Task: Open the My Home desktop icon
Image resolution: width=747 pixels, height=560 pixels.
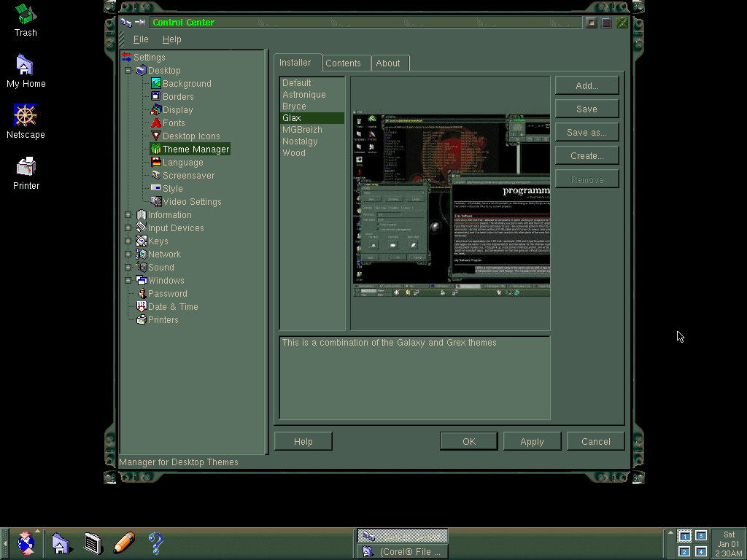Action: tap(26, 66)
